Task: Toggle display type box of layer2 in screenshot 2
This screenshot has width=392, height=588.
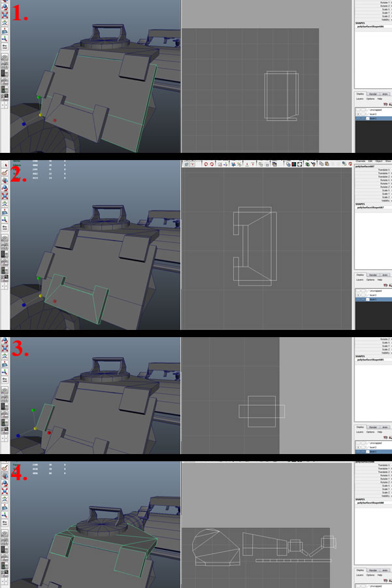Action: (363, 295)
